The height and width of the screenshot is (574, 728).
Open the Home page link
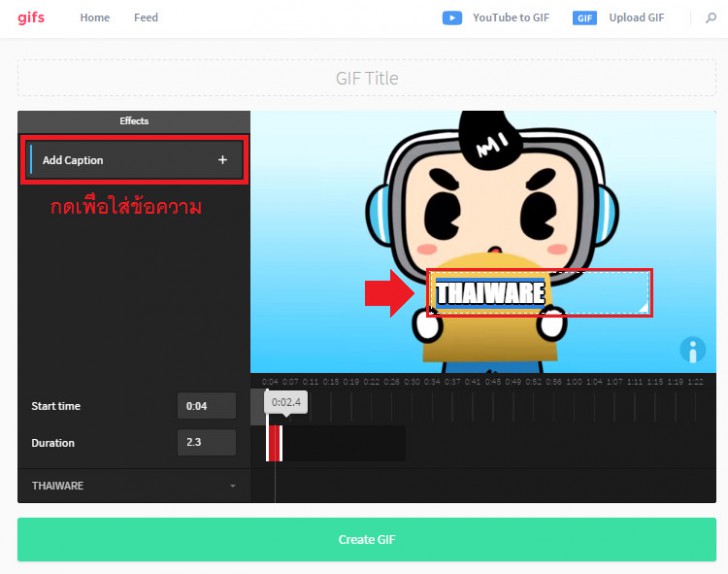(x=95, y=18)
